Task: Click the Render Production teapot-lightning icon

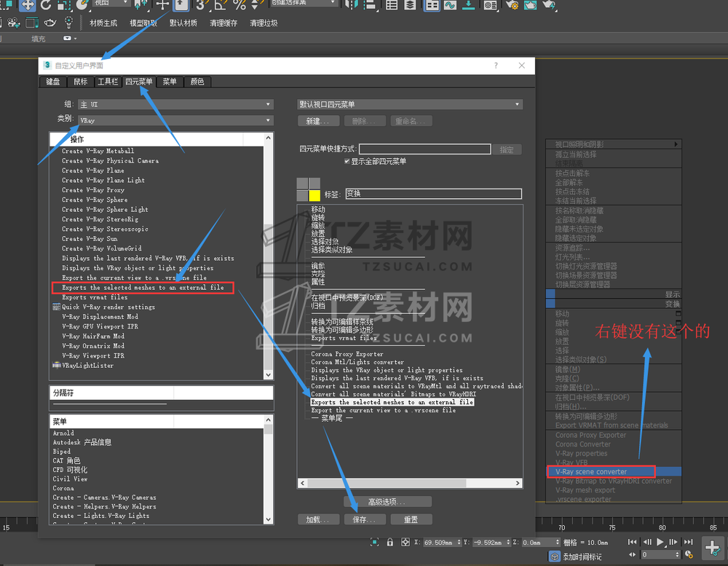Action: point(549,5)
